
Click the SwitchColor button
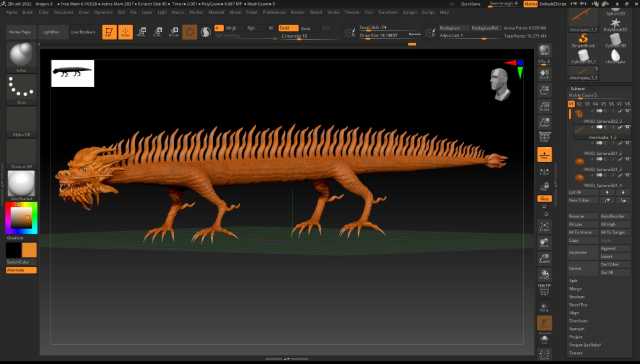pyautogui.click(x=21, y=262)
